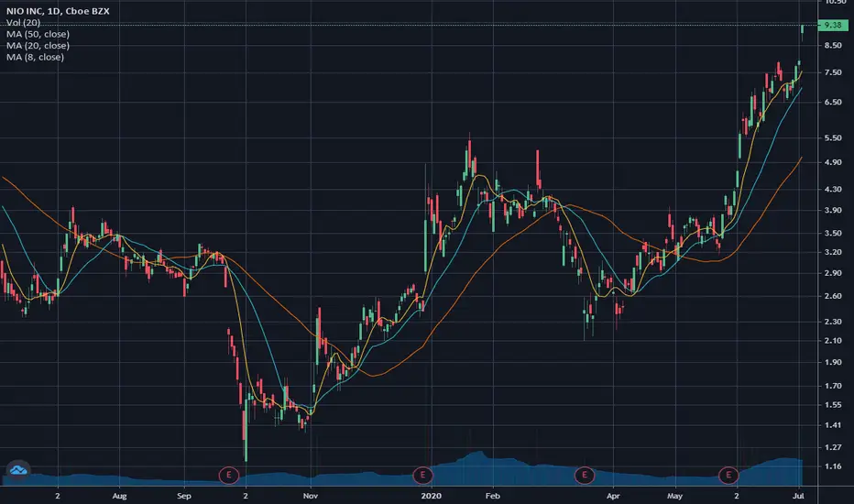
Task: Click the NIO INC symbol title
Action: 58,11
